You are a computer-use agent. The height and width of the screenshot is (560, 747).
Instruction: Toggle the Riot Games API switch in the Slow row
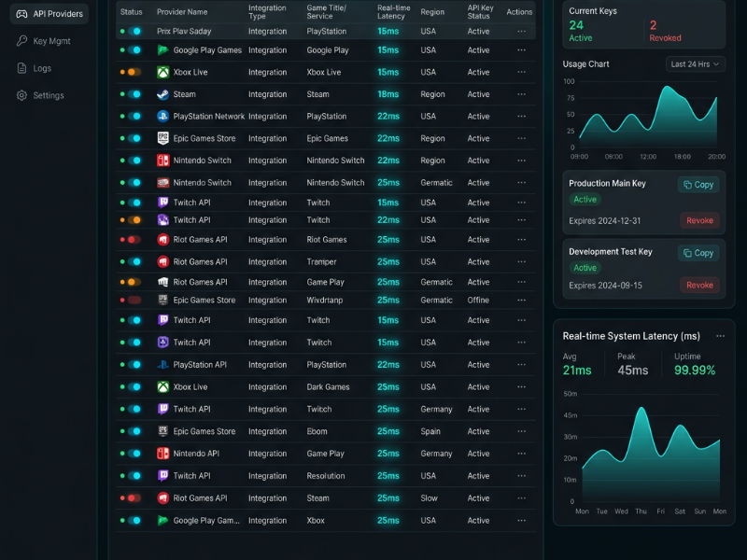click(x=134, y=498)
